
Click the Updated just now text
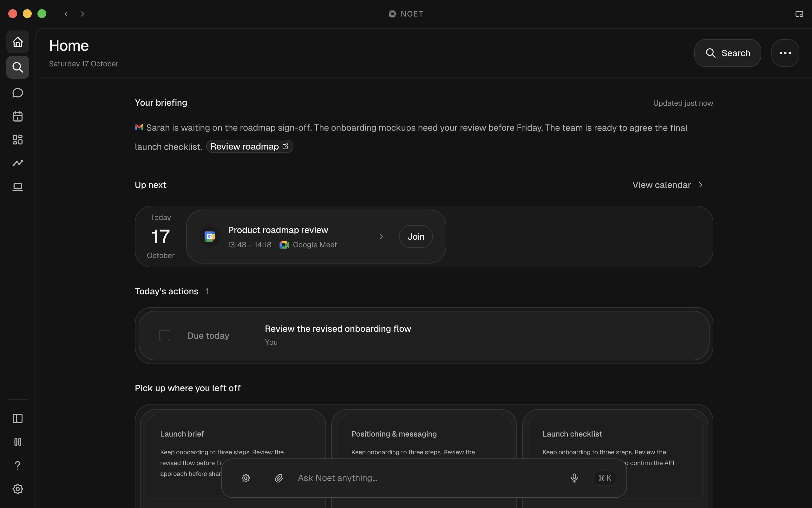683,103
